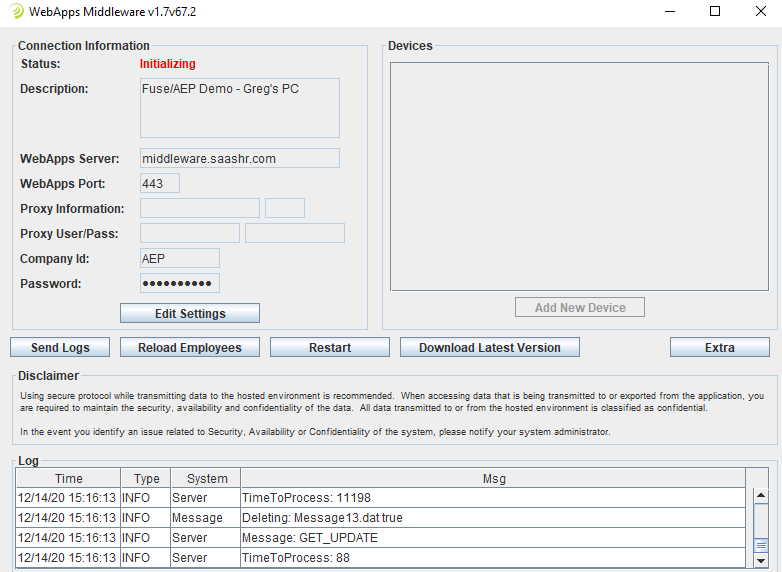782x572 pixels.
Task: Click the Company Id field
Action: click(x=180, y=258)
